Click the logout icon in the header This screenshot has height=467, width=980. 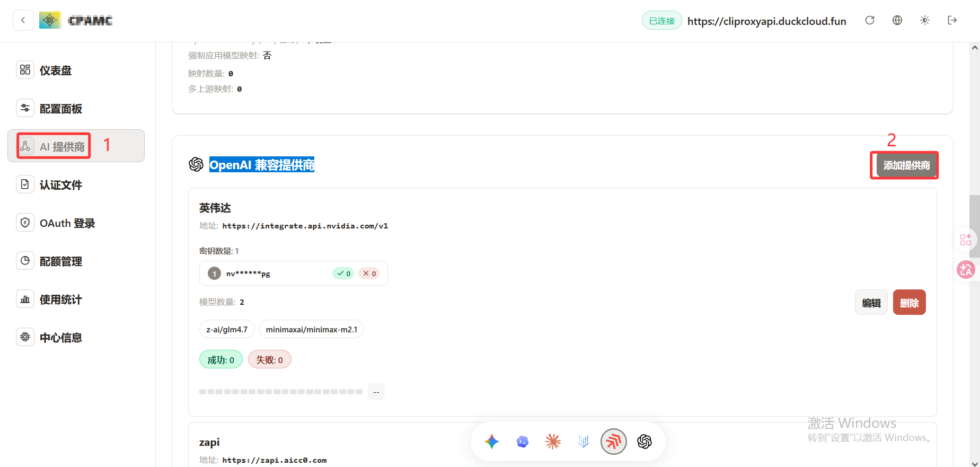[952, 20]
